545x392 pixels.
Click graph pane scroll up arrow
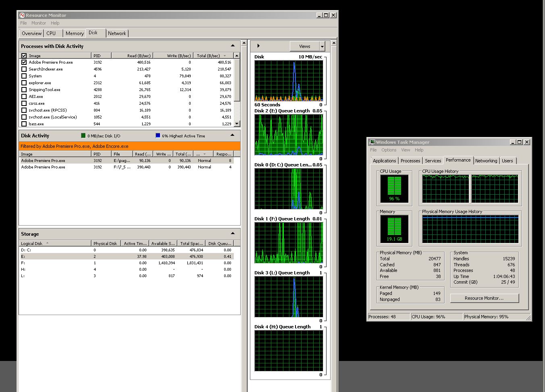coord(333,43)
